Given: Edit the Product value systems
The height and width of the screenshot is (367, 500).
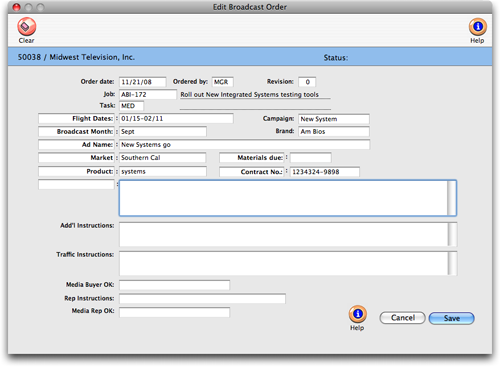Looking at the screenshot, I should click(x=163, y=171).
